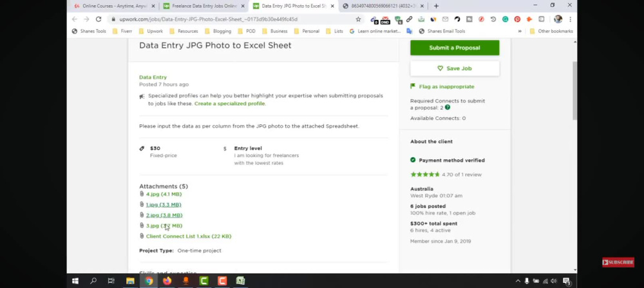
Task: Click the page vertical scrollbar thumb
Action: click(574, 91)
